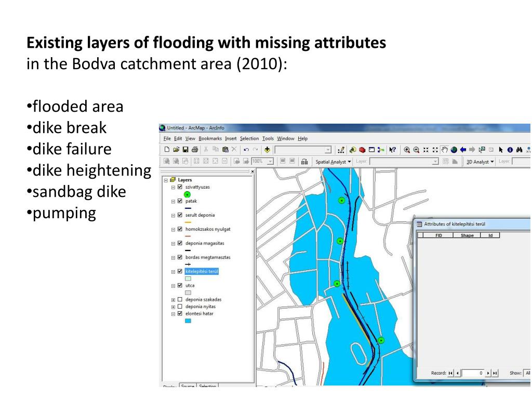The image size is (532, 399).
Task: Open the Selection menu
Action: (x=249, y=138)
